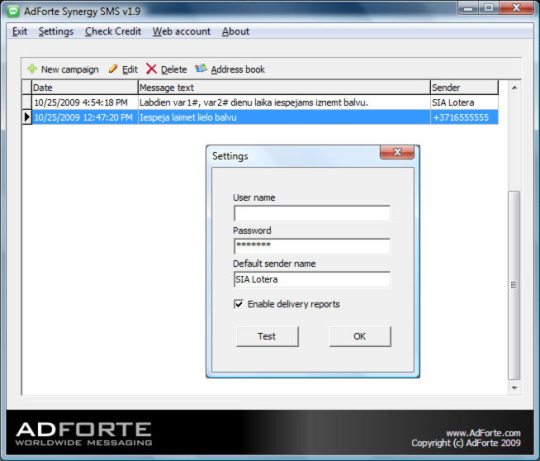
Task: Click the row pointer arrow of selected row
Action: (x=27, y=117)
